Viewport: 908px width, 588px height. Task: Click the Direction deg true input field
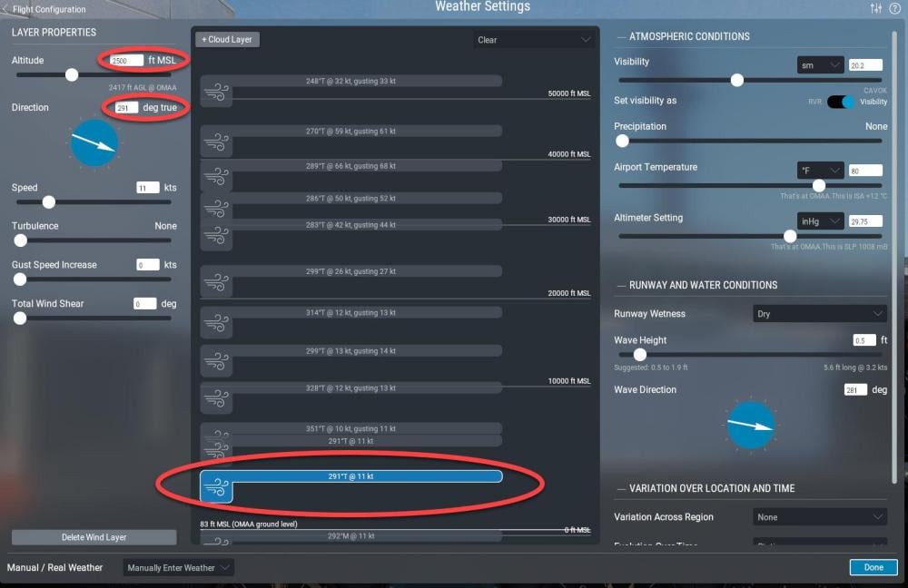[x=125, y=108]
